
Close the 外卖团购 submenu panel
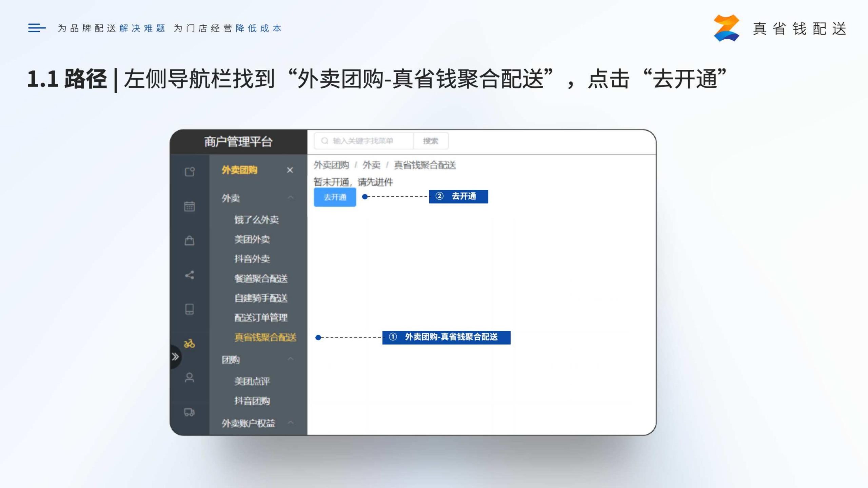click(x=290, y=170)
